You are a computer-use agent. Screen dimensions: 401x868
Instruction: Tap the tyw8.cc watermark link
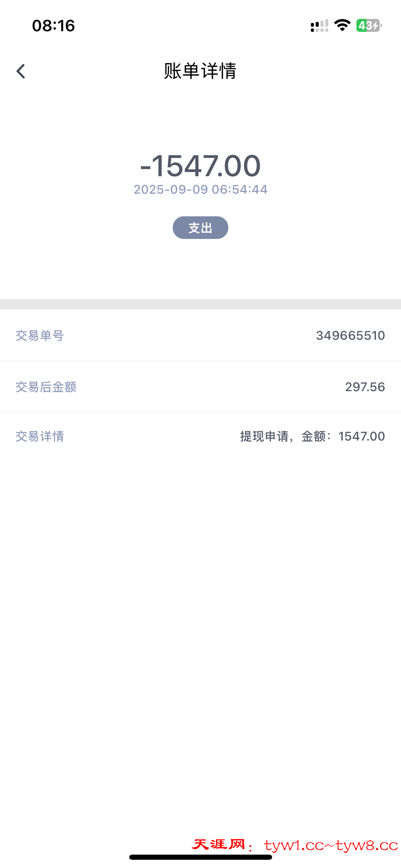tap(367, 845)
